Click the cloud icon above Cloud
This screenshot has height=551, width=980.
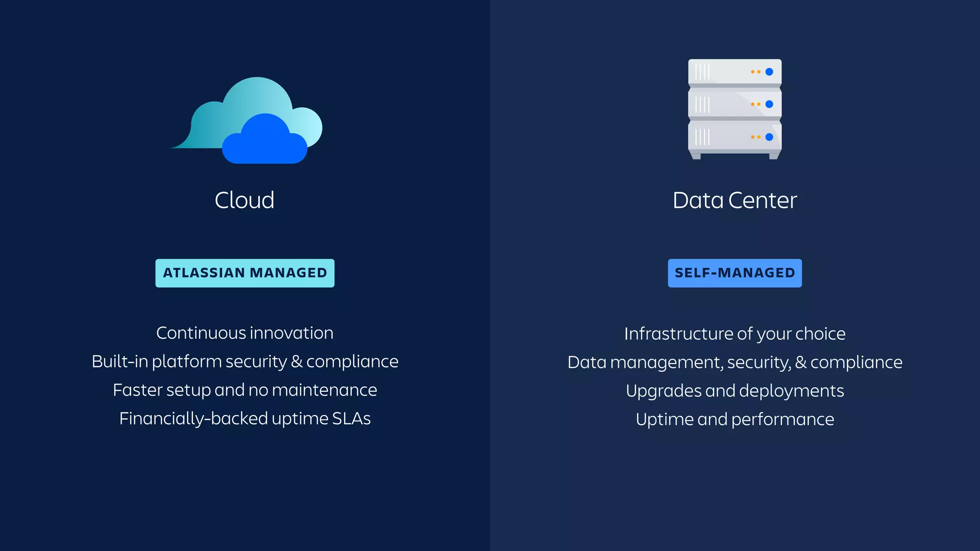tap(246, 120)
